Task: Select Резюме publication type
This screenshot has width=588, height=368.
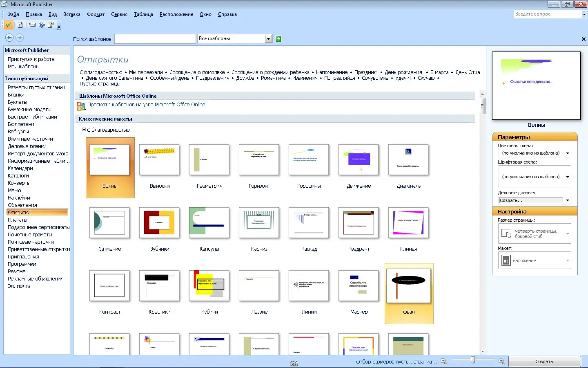Action: coord(17,272)
